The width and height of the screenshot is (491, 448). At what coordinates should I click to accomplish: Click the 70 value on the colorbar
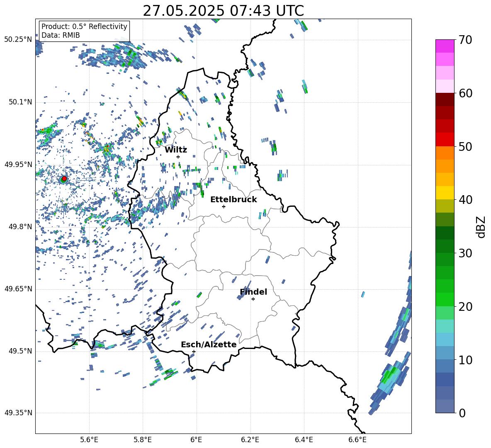465,40
